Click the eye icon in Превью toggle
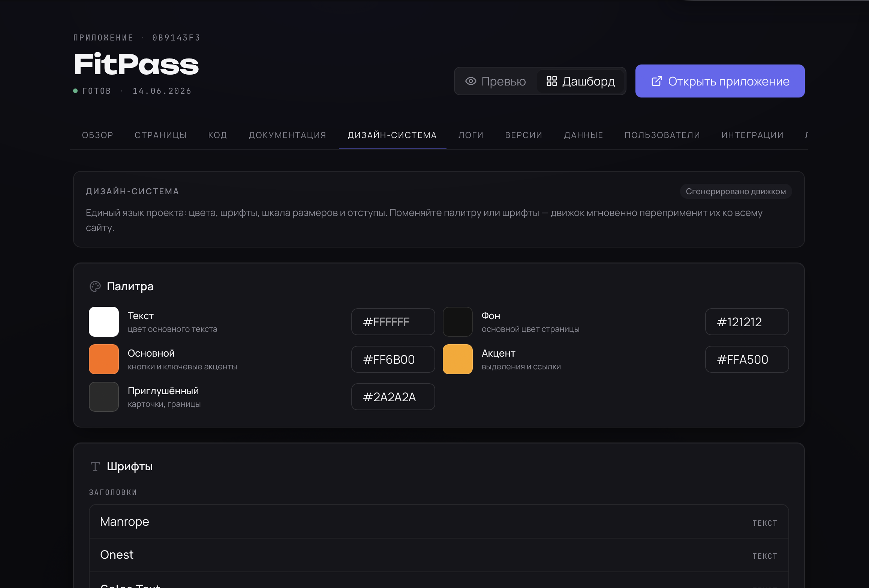Viewport: 869px width, 588px height. (x=471, y=81)
